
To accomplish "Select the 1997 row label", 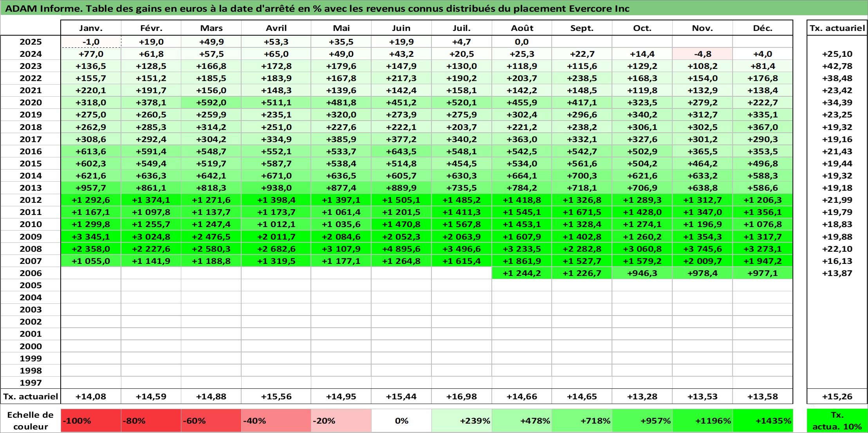I will click(x=31, y=383).
